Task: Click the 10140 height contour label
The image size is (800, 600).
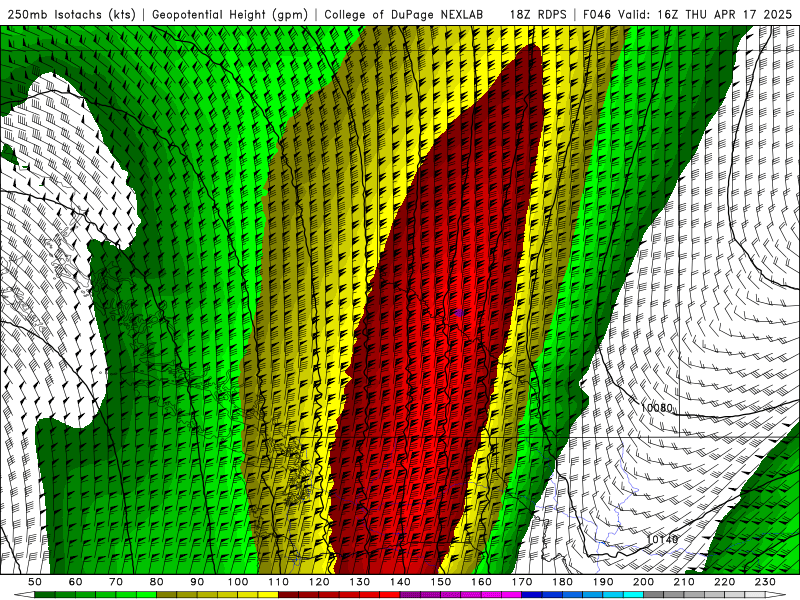Action: tap(662, 539)
